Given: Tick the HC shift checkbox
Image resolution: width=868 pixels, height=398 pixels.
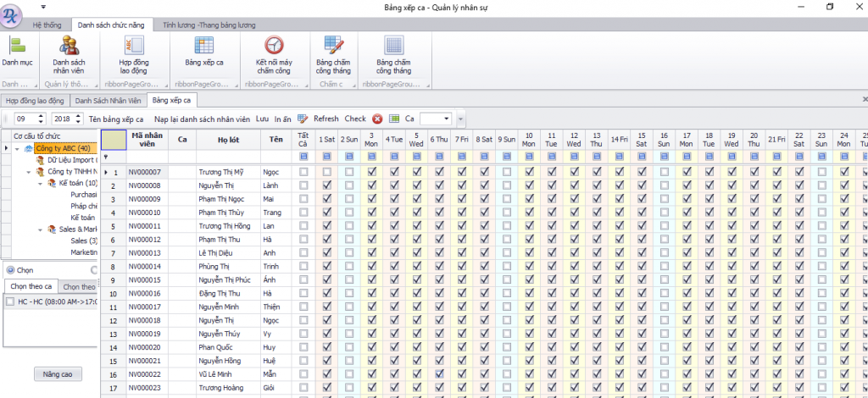Looking at the screenshot, I should pos(9,301).
